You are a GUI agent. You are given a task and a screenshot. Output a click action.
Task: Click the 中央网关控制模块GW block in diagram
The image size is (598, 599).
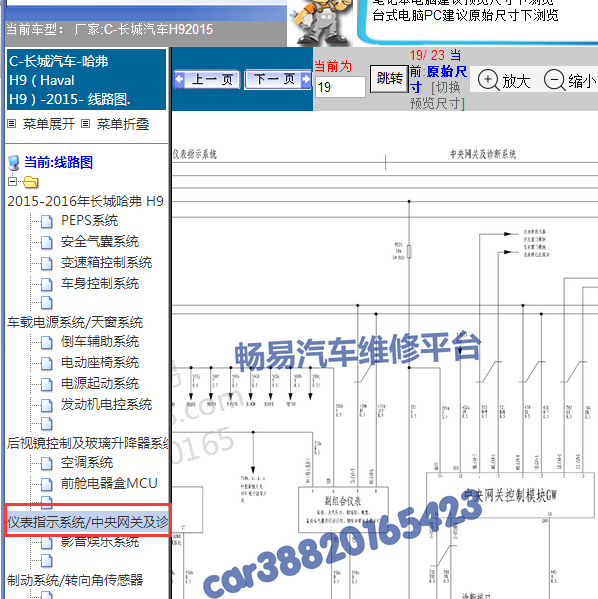pyautogui.click(x=510, y=495)
